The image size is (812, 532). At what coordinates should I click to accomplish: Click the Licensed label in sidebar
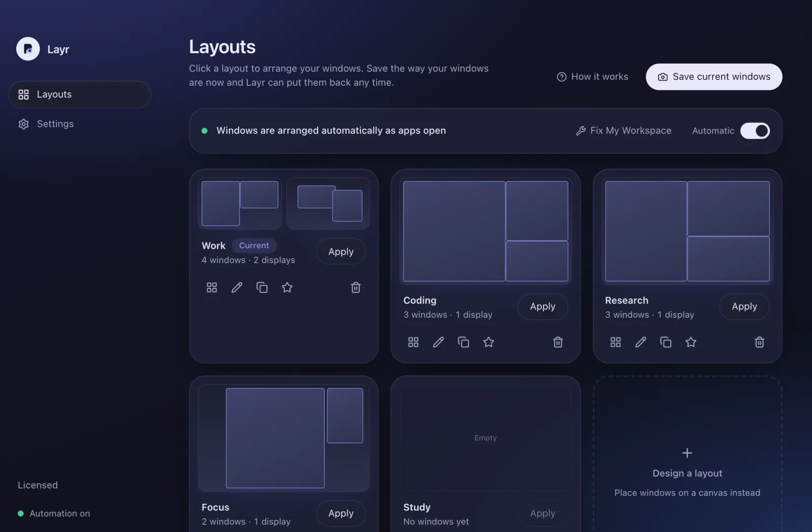click(x=38, y=485)
